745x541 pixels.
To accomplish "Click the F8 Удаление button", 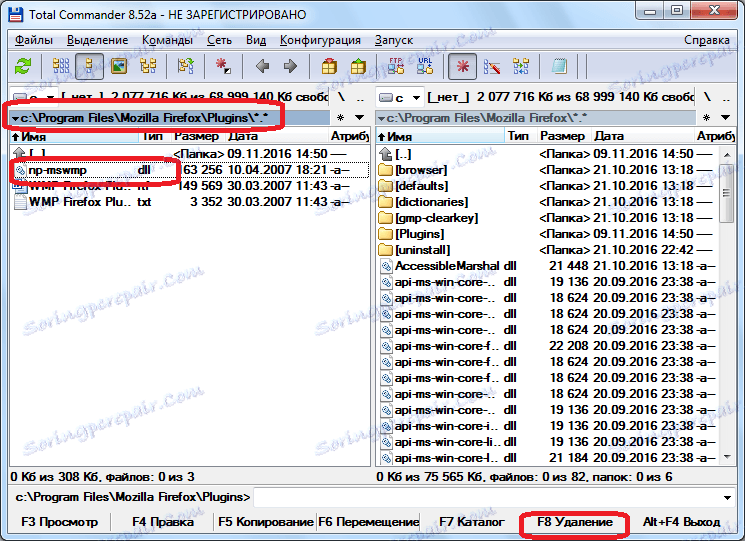I will coord(575,522).
